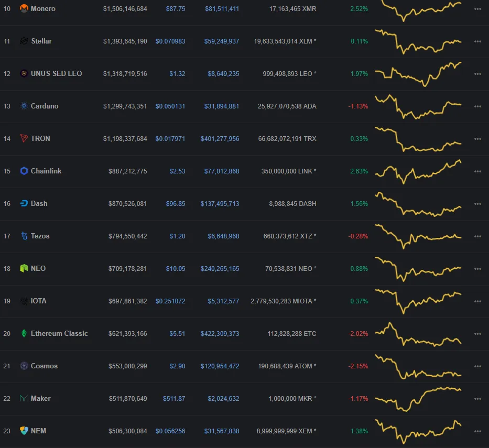Select Chainlink change 2.63%
This screenshot has height=448, width=489.
click(x=359, y=171)
